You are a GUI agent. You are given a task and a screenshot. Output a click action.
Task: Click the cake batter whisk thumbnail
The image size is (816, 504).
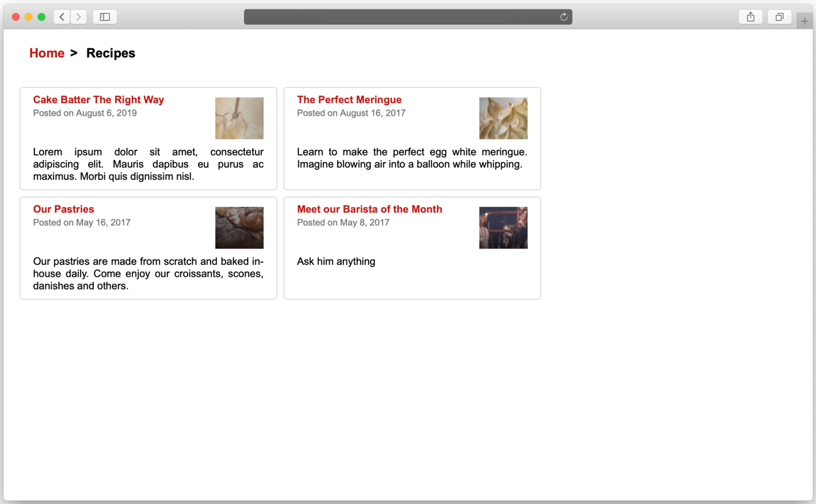coord(239,118)
